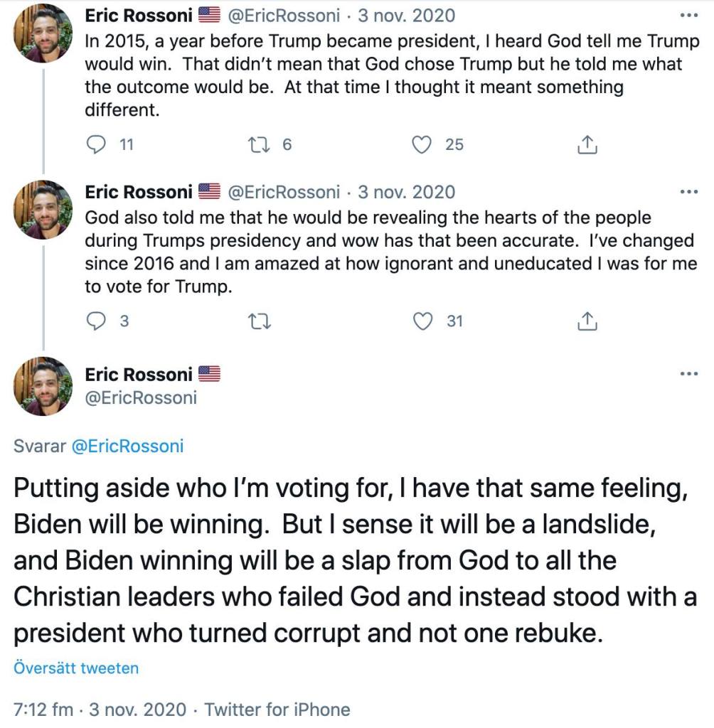
Task: Click the avatar on the main tweet
Action: (x=43, y=386)
